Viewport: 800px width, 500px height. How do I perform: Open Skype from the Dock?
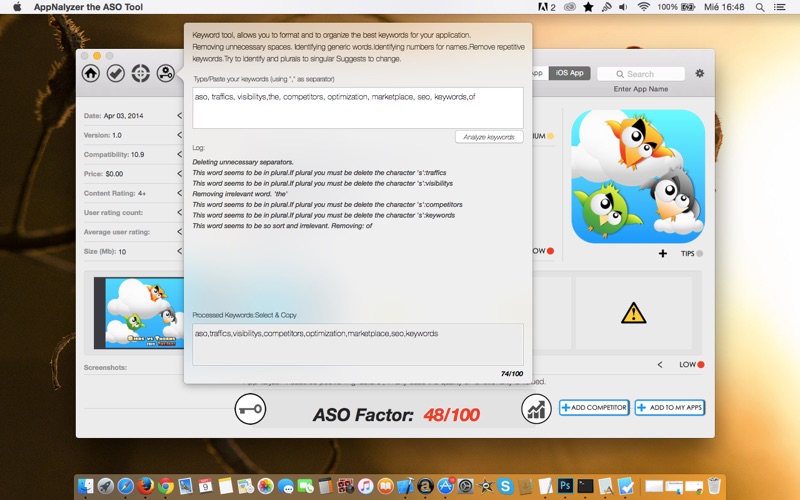[505, 486]
